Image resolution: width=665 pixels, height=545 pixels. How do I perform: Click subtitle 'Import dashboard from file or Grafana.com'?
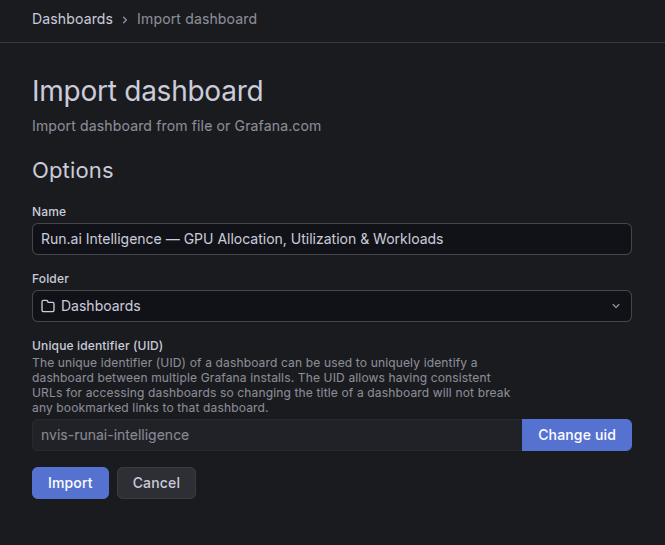click(176, 126)
